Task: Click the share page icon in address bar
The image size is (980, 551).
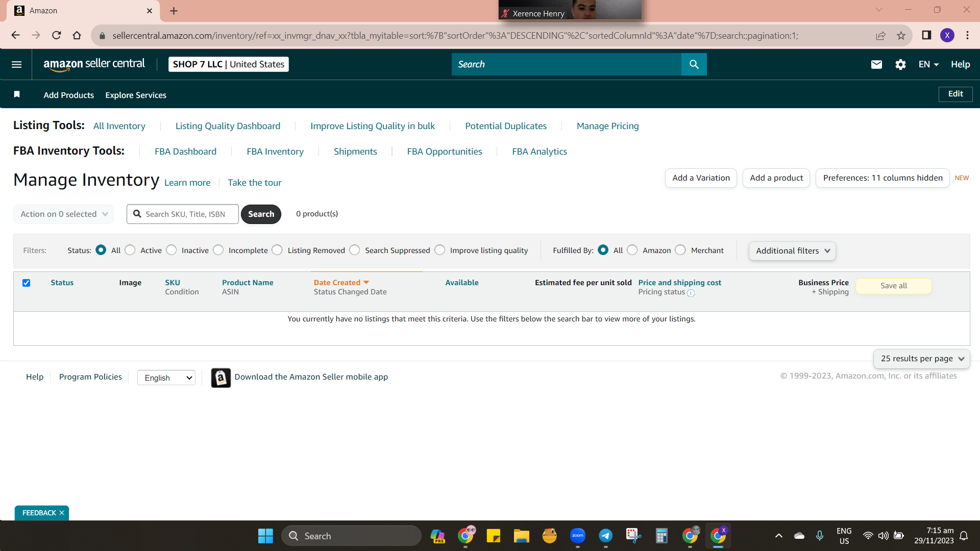Action: coord(880,35)
